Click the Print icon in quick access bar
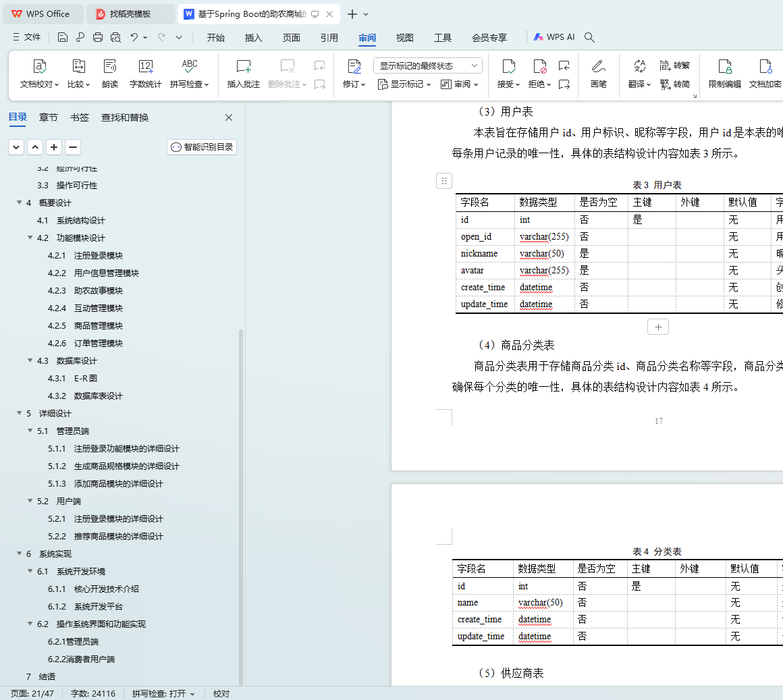The image size is (783, 700). coord(98,37)
